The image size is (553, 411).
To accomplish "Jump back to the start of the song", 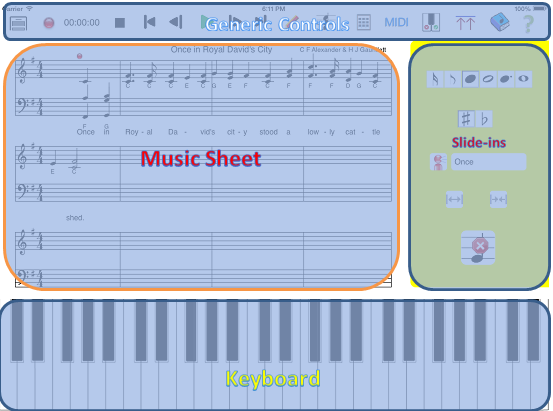I will coord(150,22).
